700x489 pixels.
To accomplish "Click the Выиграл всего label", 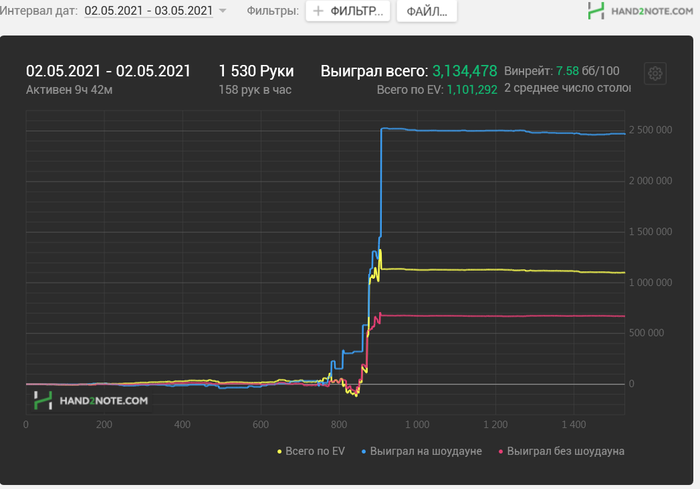I will pyautogui.click(x=374, y=71).
